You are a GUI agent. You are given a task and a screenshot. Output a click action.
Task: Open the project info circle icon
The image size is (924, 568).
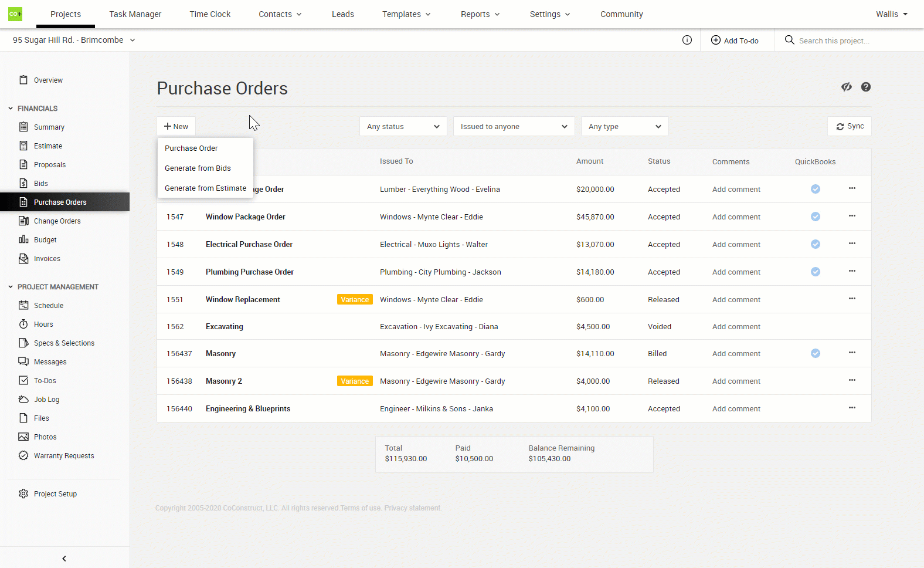687,40
